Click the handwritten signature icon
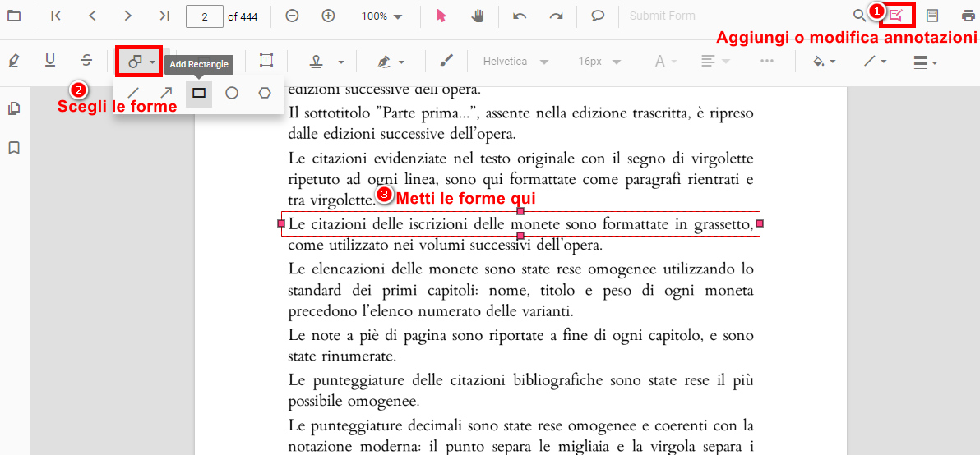This screenshot has width=980, height=455. (384, 61)
